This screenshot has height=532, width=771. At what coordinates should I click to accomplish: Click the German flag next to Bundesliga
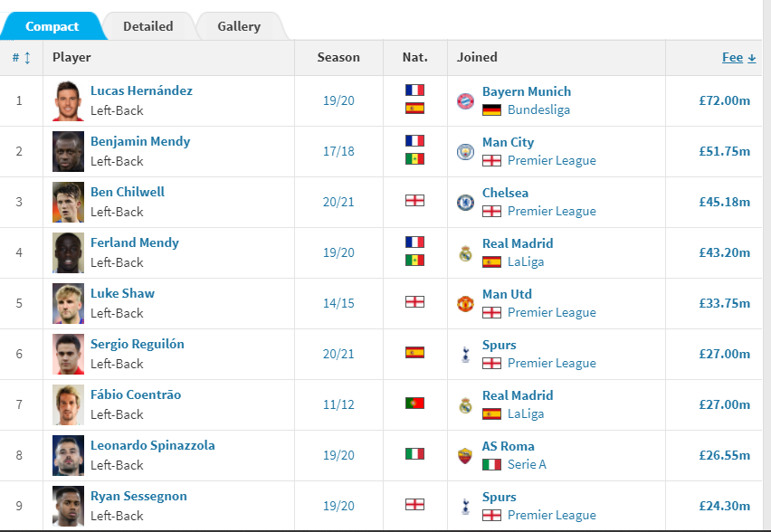pyautogui.click(x=491, y=109)
